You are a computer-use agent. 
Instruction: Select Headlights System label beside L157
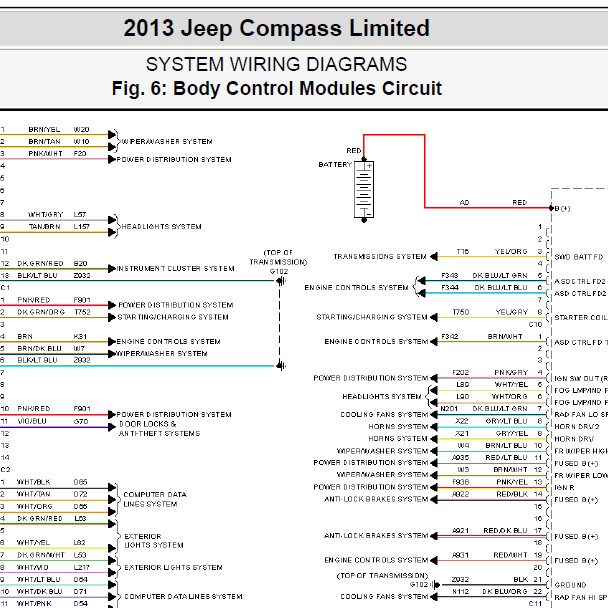pyautogui.click(x=161, y=226)
